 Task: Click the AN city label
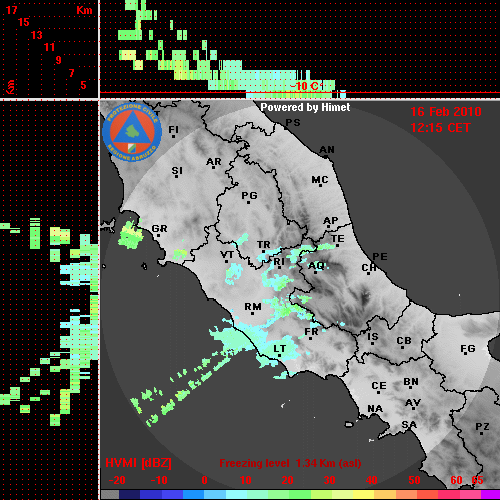click(x=327, y=150)
